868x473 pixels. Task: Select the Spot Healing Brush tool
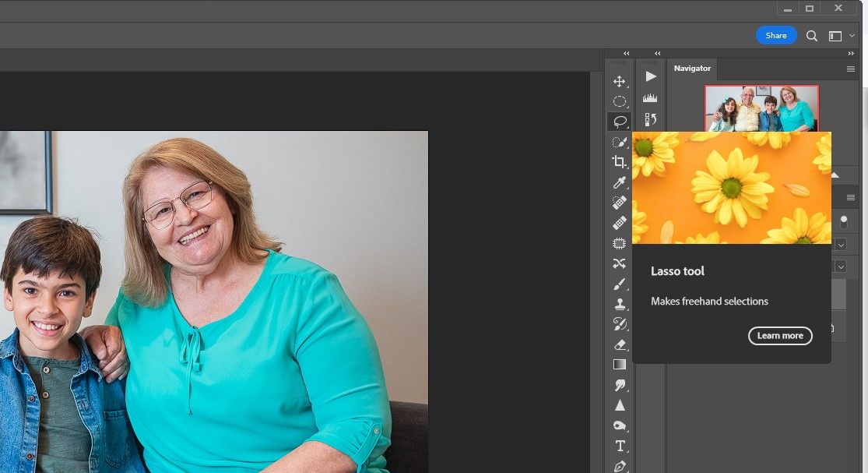(620, 202)
